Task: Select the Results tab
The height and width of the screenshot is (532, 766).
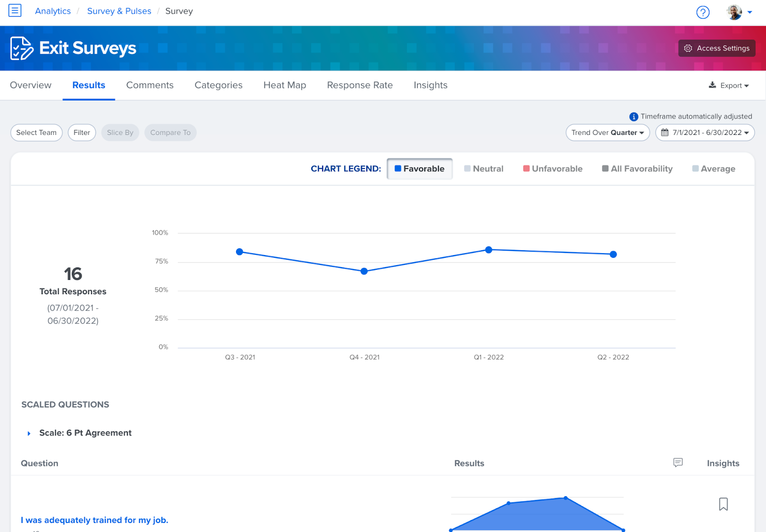Action: click(x=89, y=85)
